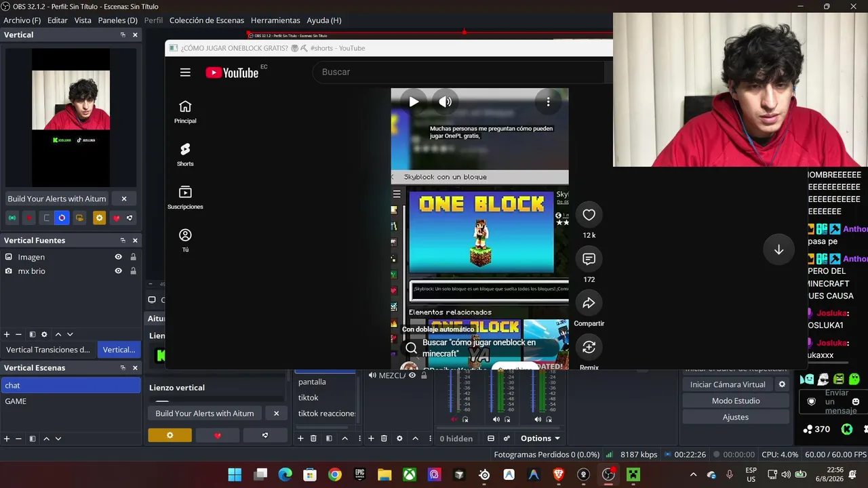This screenshot has width=868, height=488.
Task: Remove selected source in Vertical Fuentes
Action: (x=19, y=334)
